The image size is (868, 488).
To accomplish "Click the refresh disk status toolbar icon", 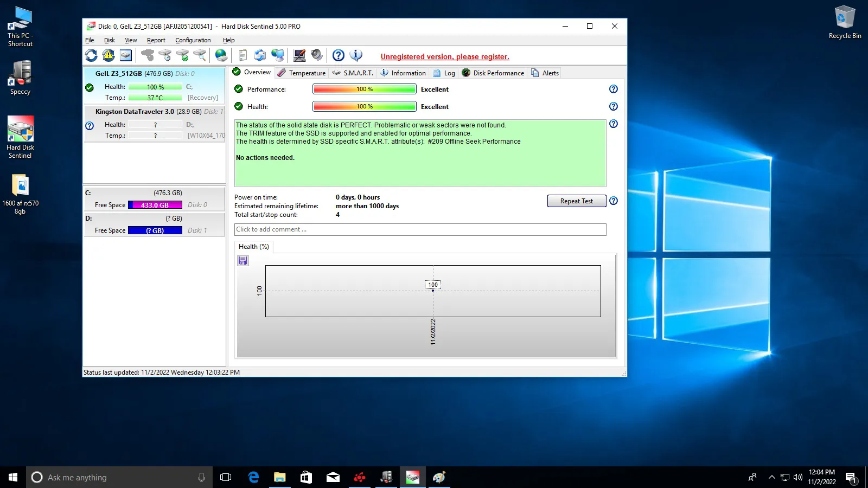I will click(91, 55).
